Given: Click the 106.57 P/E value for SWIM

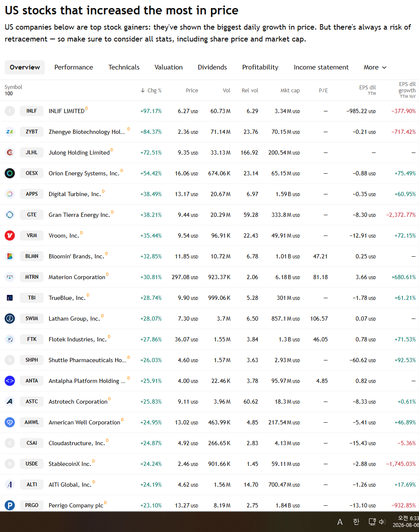Looking at the screenshot, I should (319, 319).
